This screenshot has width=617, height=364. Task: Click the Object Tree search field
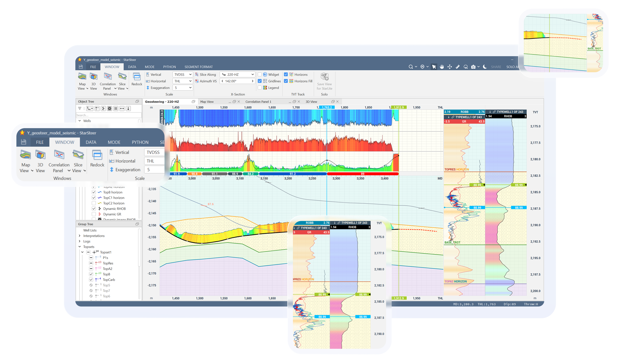click(x=108, y=115)
